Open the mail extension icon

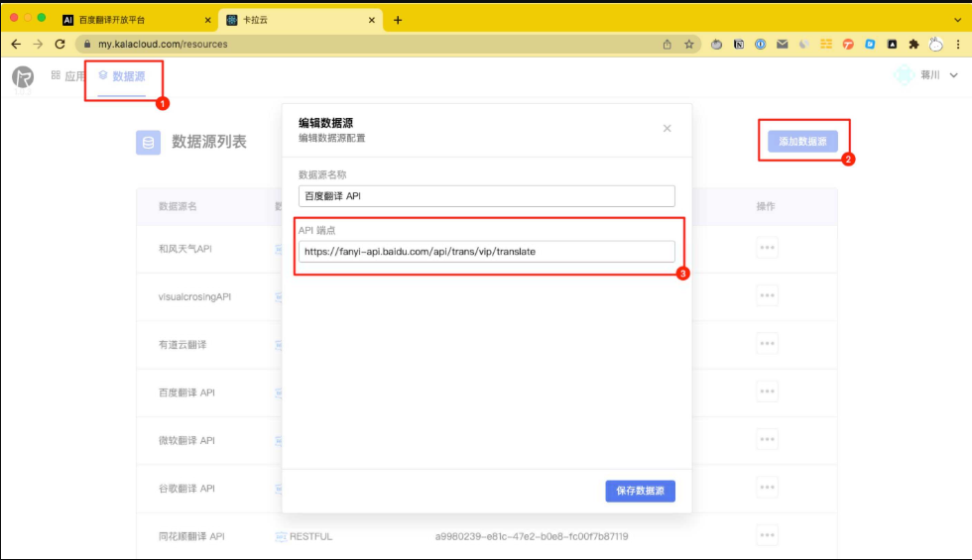(783, 44)
